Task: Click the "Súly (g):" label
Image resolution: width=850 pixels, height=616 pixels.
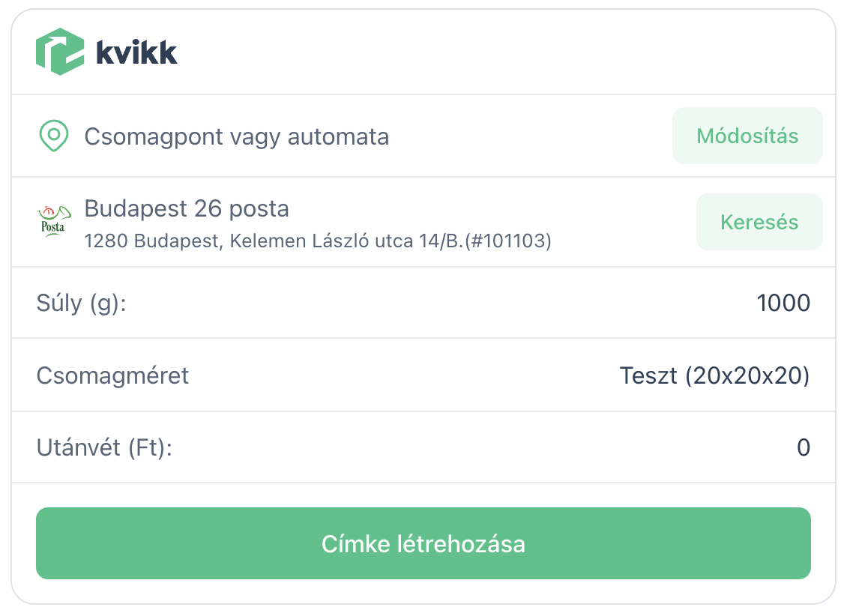Action: tap(81, 304)
